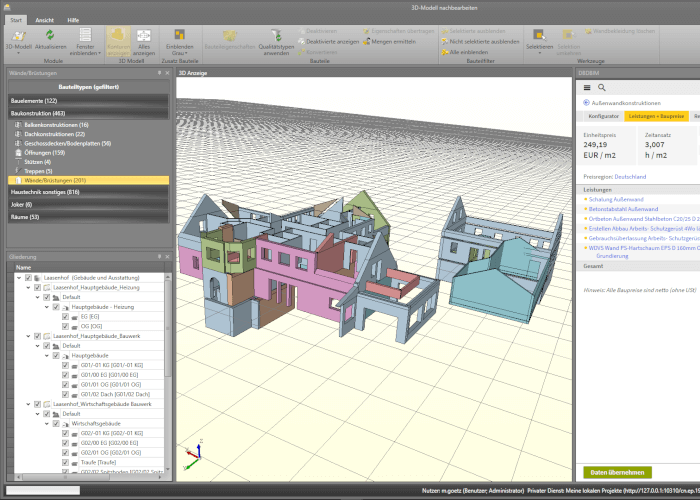700x500 pixels.
Task: Go back from Außenwandkonstruktionen
Action: (x=586, y=103)
